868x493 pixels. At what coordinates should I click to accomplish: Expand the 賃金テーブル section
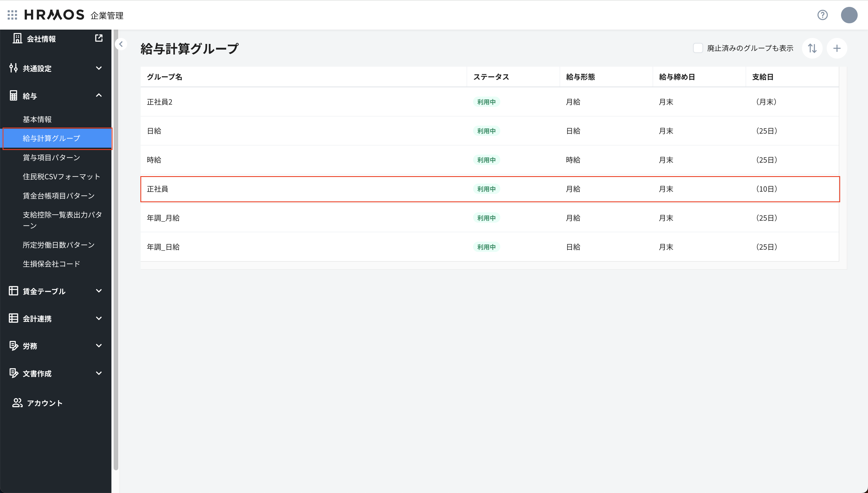click(99, 291)
